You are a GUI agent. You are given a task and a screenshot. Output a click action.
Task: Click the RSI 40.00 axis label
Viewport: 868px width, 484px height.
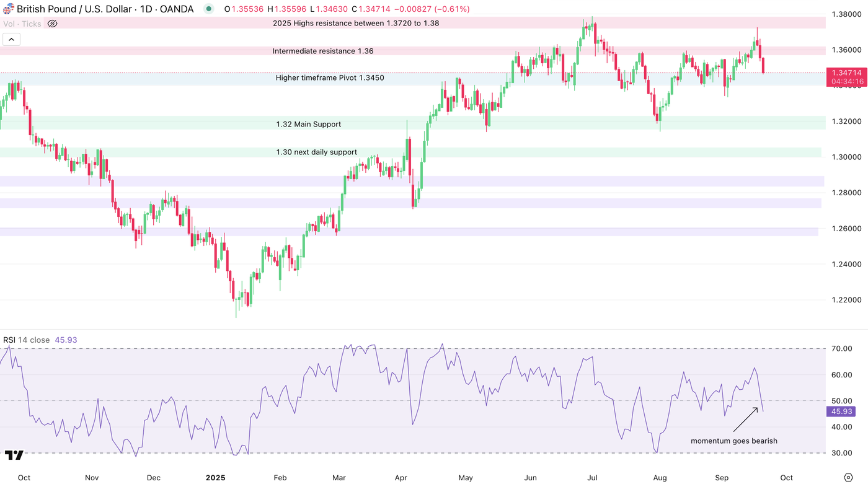[x=841, y=427]
